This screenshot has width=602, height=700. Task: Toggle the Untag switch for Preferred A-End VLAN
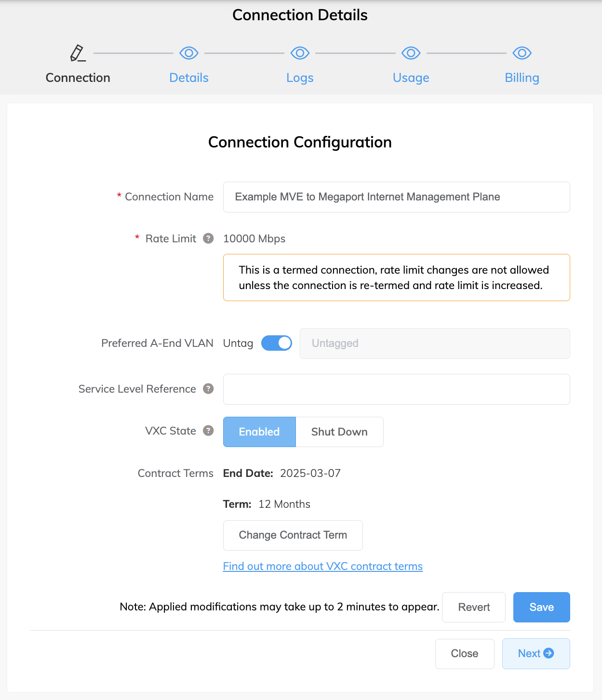[x=276, y=343]
